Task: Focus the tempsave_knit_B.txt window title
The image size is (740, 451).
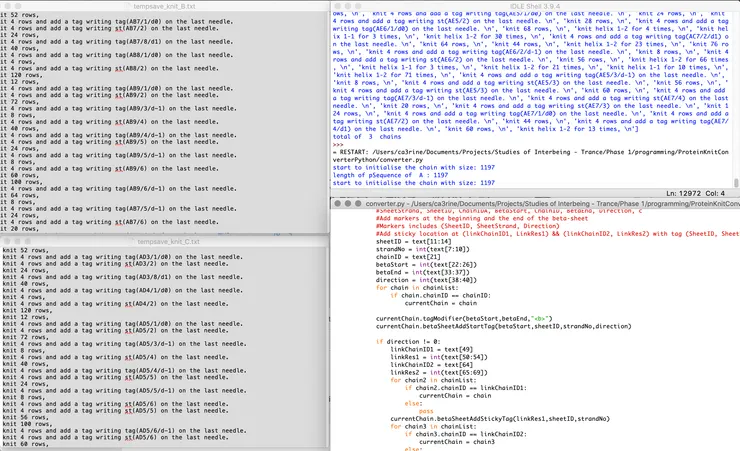Action: (x=164, y=6)
